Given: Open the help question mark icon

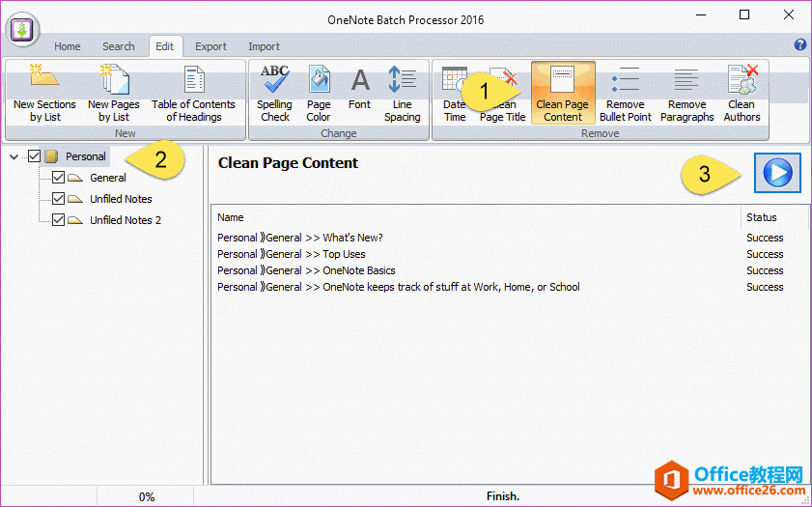Looking at the screenshot, I should point(800,45).
